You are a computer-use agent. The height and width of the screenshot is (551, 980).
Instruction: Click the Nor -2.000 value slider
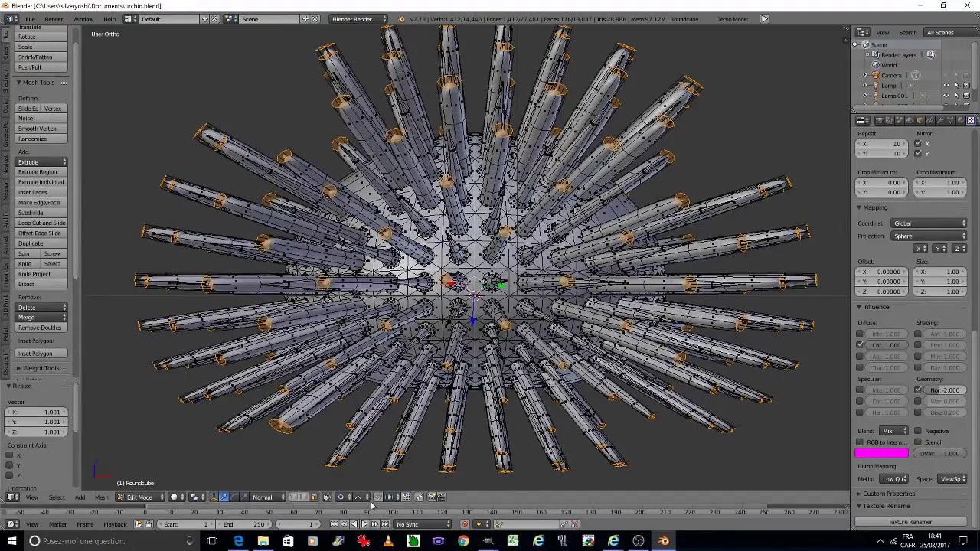click(x=945, y=390)
